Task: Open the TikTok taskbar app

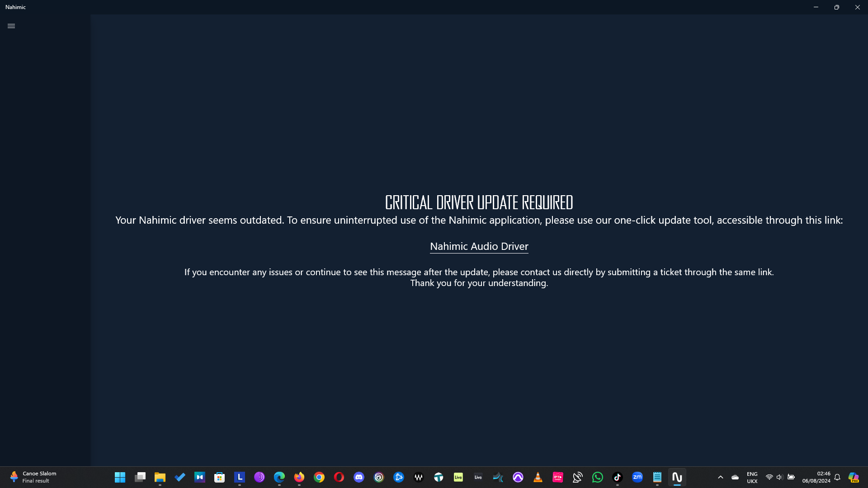Action: click(x=617, y=477)
